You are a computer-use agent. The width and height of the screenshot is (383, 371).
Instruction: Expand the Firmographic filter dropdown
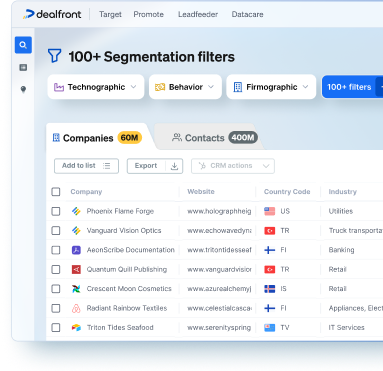click(271, 87)
